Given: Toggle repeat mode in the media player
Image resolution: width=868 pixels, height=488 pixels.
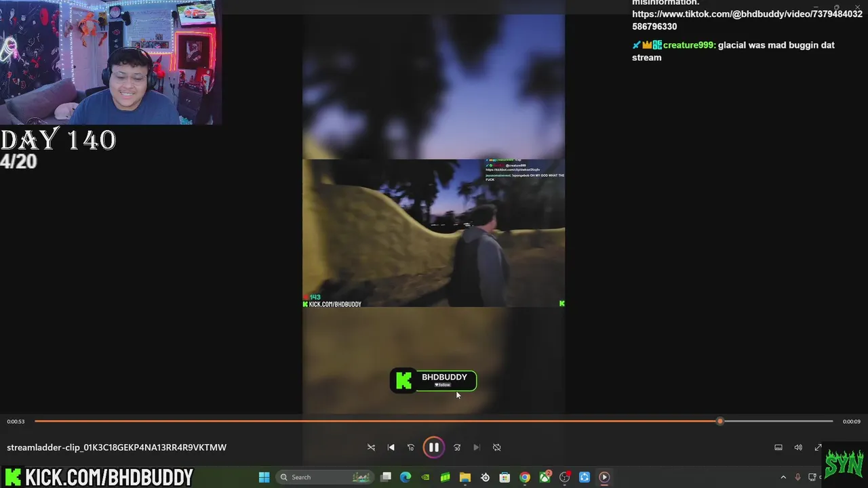Looking at the screenshot, I should pos(496,447).
